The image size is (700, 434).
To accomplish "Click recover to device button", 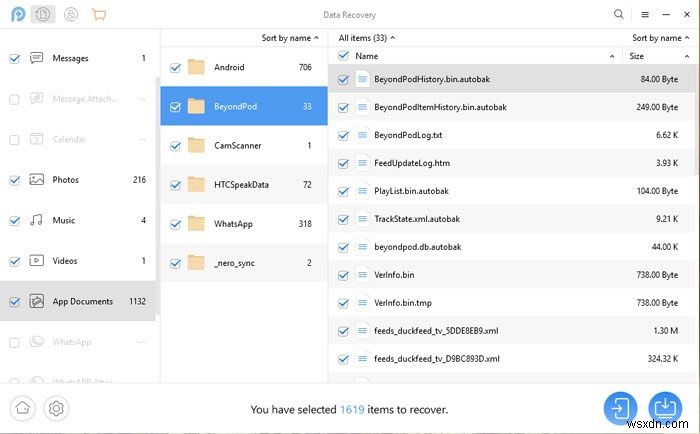I will coord(620,408).
